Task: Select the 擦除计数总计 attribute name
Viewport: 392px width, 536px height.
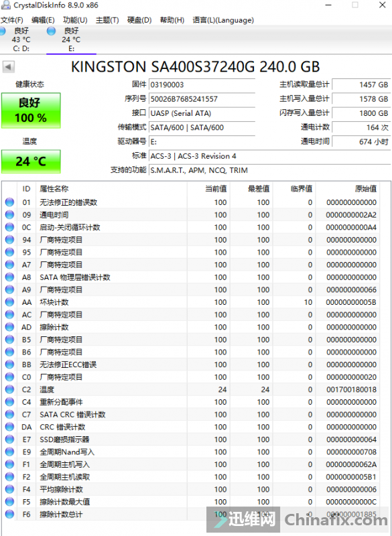Action: point(61,514)
